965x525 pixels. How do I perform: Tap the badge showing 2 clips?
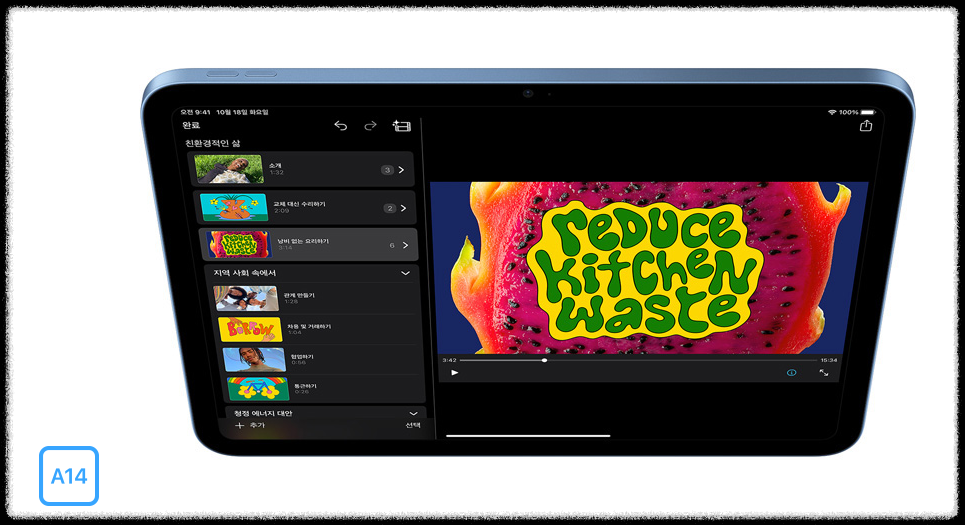[x=390, y=208]
